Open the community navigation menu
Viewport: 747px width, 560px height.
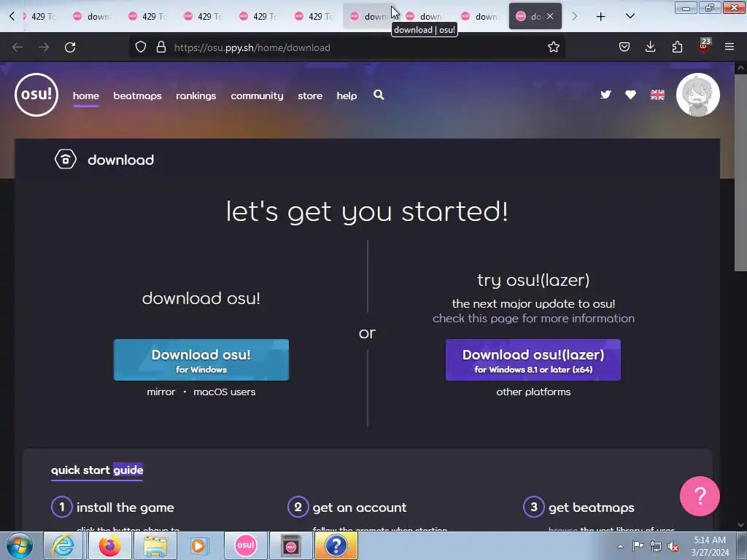coord(257,96)
